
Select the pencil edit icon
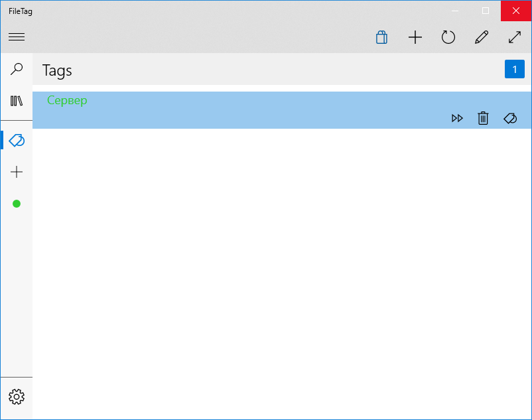click(482, 37)
